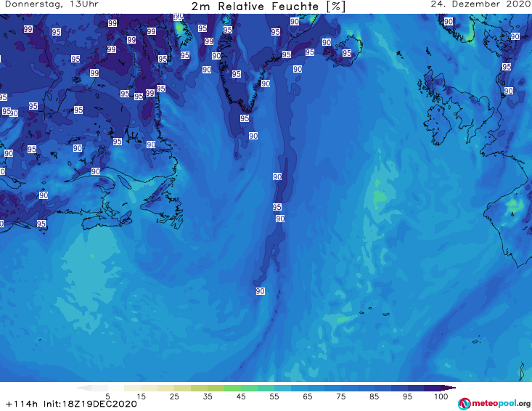The image size is (532, 411).
Task: Click the '55' value on the color scale
Action: point(274,396)
